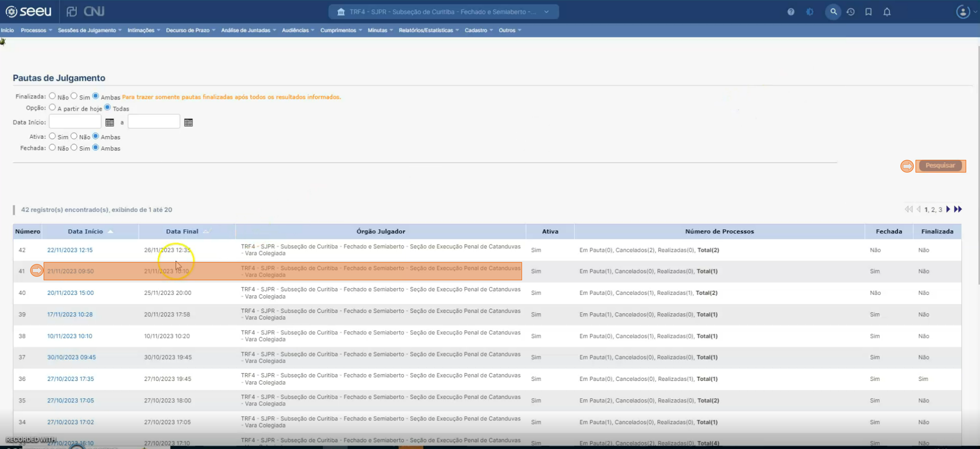Open pauta dated 17/11/2023 10:28
980x449 pixels.
[x=70, y=315]
